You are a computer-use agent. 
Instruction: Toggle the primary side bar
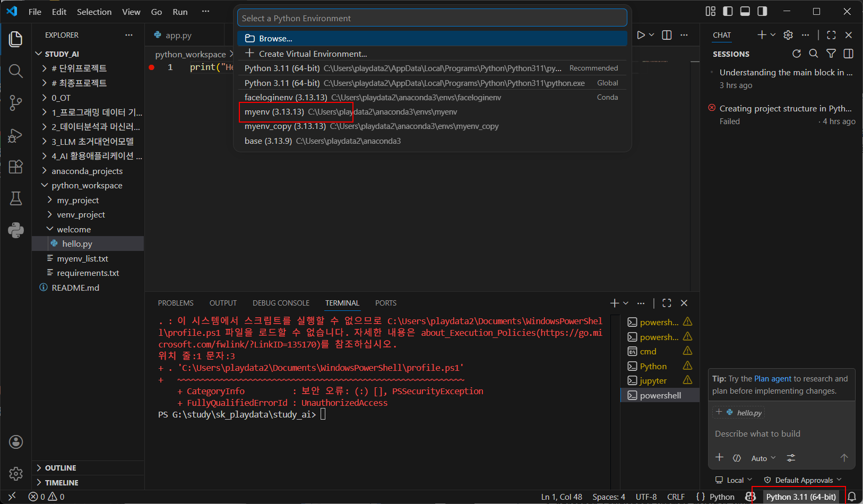728,11
